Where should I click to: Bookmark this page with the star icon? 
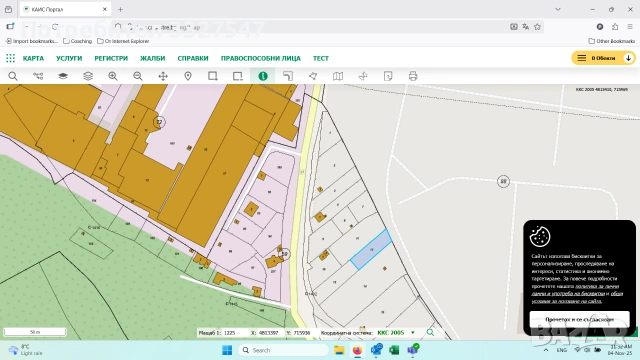pos(538,27)
